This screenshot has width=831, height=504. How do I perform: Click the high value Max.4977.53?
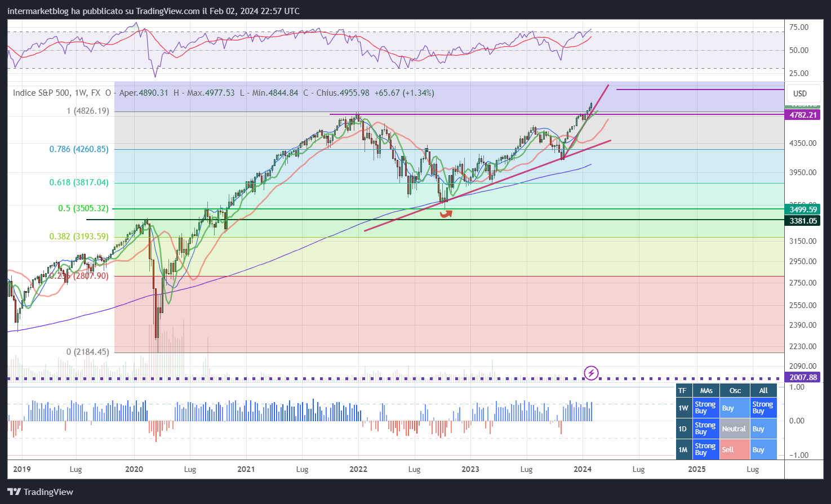211,93
